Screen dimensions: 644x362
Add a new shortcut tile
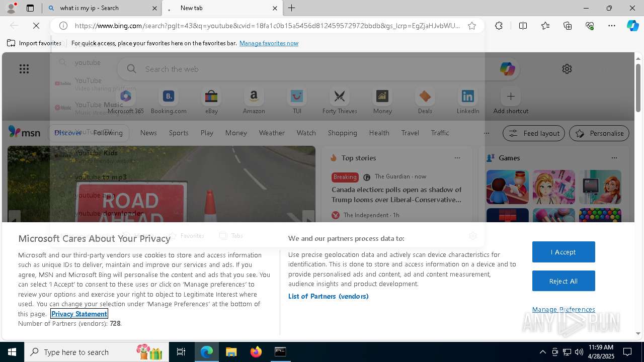coord(511,101)
